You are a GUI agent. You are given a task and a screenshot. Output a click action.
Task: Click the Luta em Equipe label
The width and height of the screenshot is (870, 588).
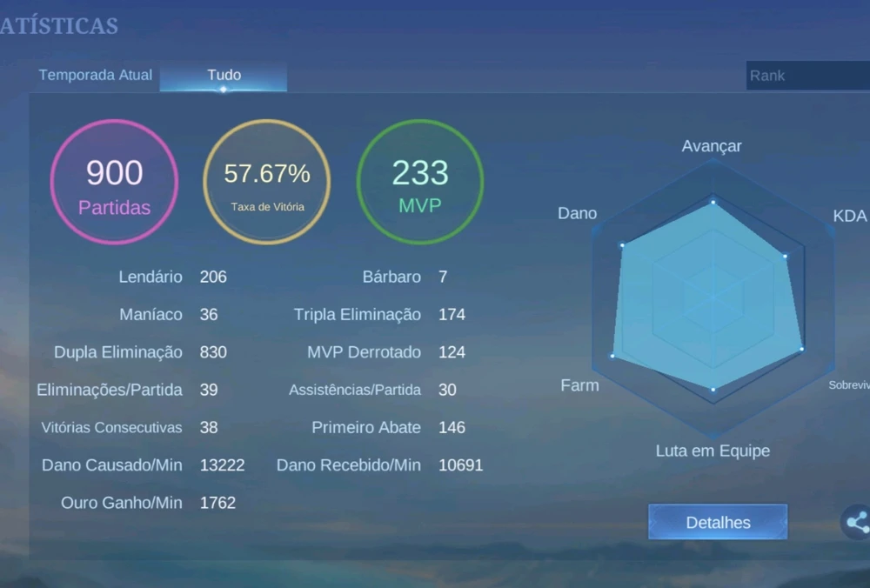pos(713,451)
